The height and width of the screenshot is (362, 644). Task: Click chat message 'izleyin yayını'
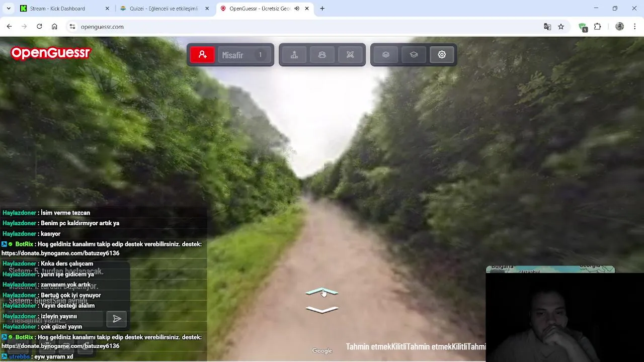(59, 316)
